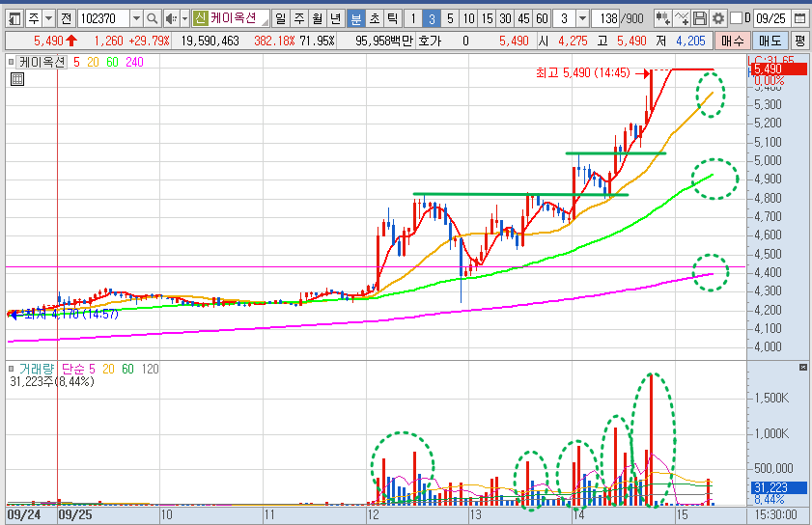Toggle the left side panel icon

coord(14,19)
